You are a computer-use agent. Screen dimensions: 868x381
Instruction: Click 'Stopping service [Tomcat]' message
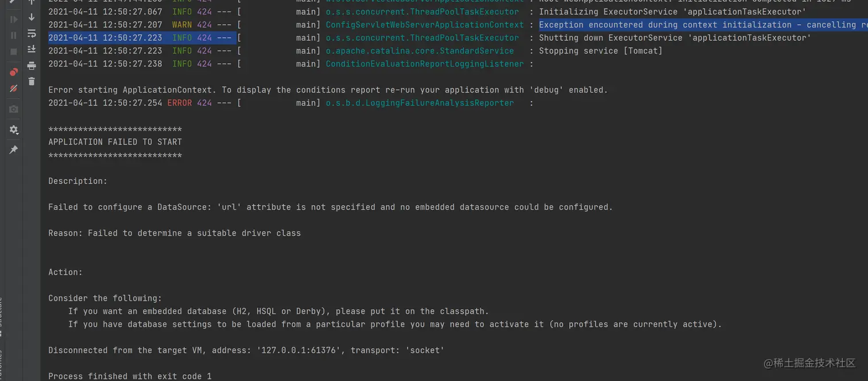point(600,51)
